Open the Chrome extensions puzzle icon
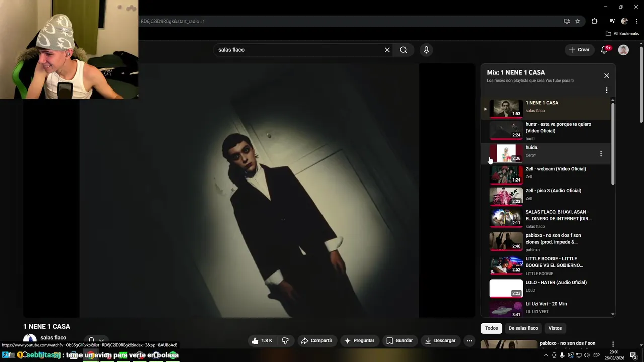Screen dimensions: 644x362 tap(595, 21)
